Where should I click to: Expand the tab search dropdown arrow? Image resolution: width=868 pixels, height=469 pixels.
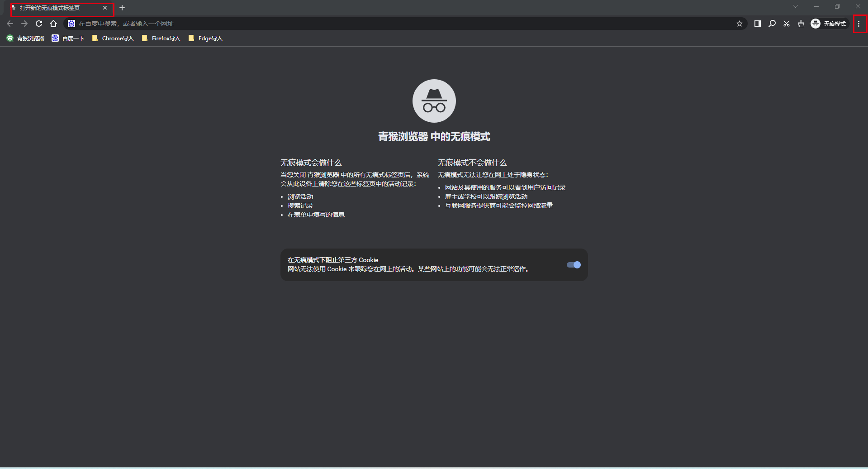pyautogui.click(x=796, y=6)
